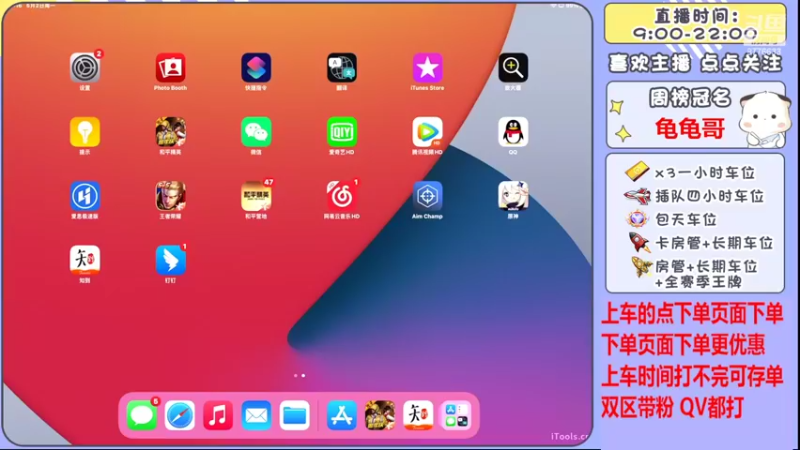Launch the Magnifier app
This screenshot has height=450, width=800.
point(513,67)
